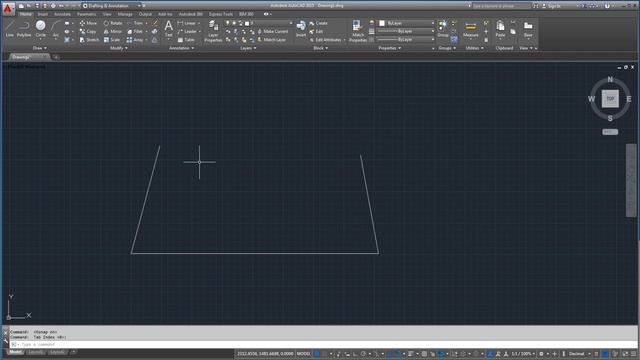Click the Fillet tool in Modify

[x=135, y=31]
